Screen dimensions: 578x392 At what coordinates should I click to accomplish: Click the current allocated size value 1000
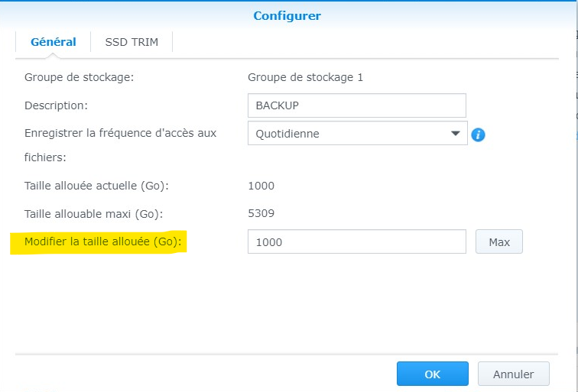pos(261,186)
